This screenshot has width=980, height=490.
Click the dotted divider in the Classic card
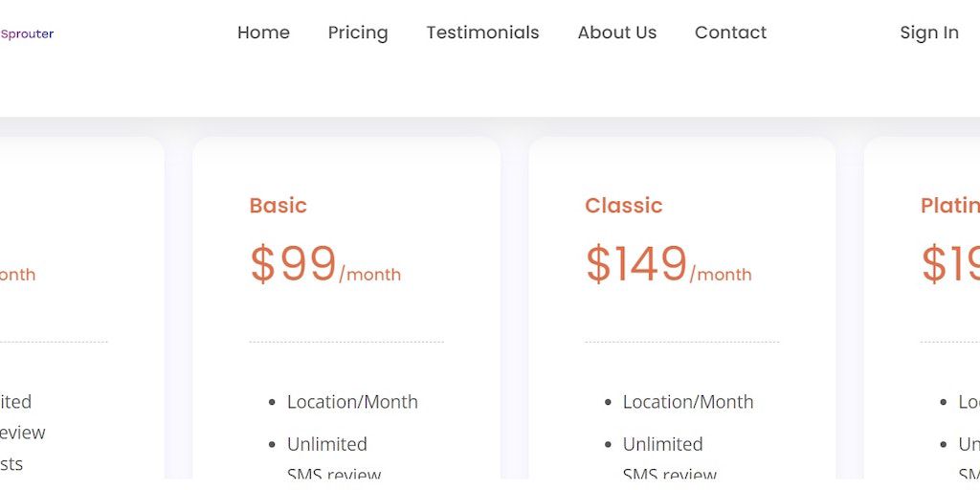tap(681, 342)
